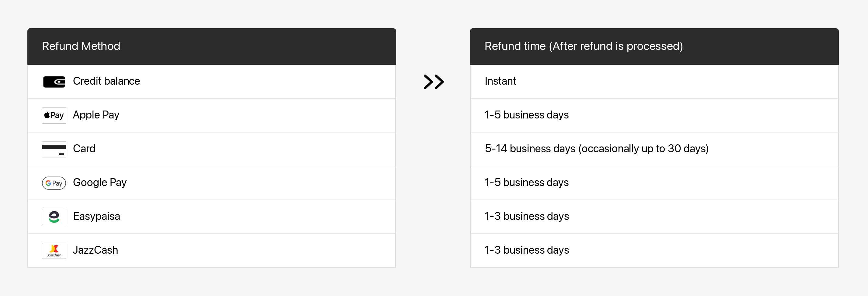
Task: Click the 5-14 business days card refund text
Action: [x=596, y=149]
